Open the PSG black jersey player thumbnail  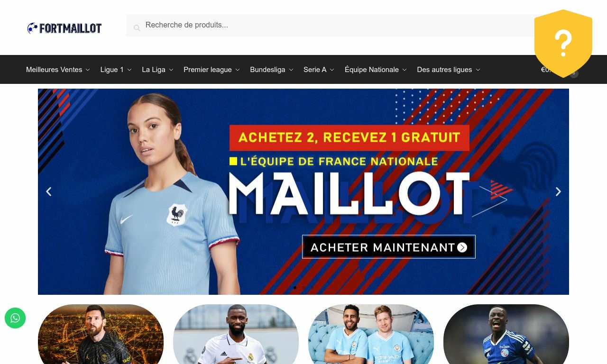point(101,334)
